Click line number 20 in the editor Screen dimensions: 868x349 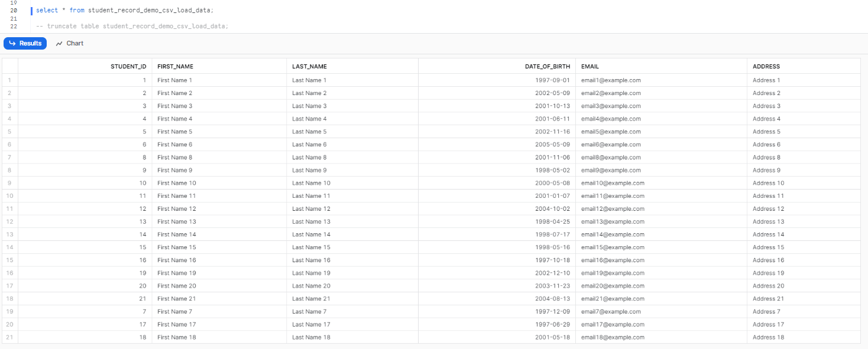coord(13,10)
